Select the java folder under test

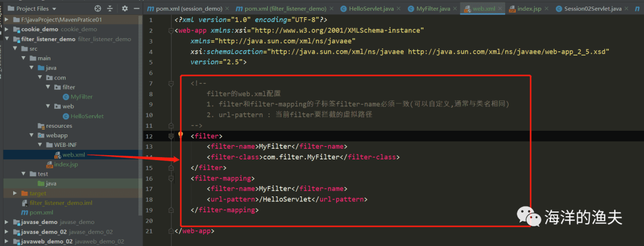tap(47, 184)
